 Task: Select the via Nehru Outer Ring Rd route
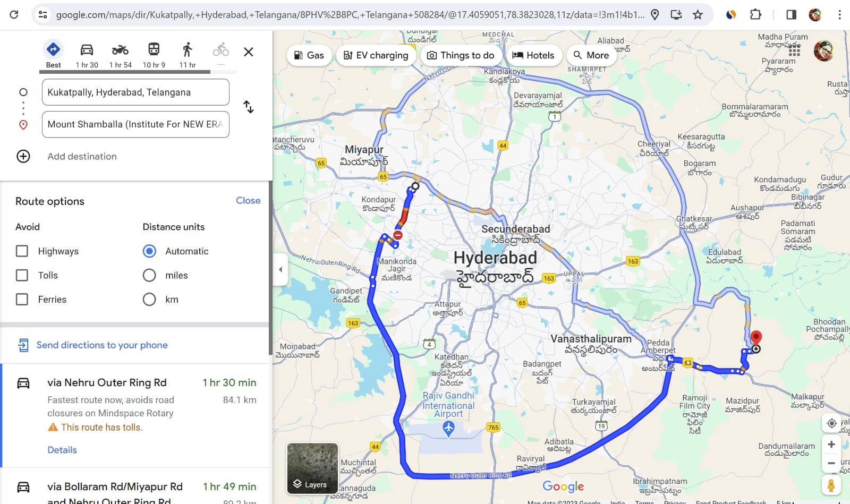pos(135,415)
